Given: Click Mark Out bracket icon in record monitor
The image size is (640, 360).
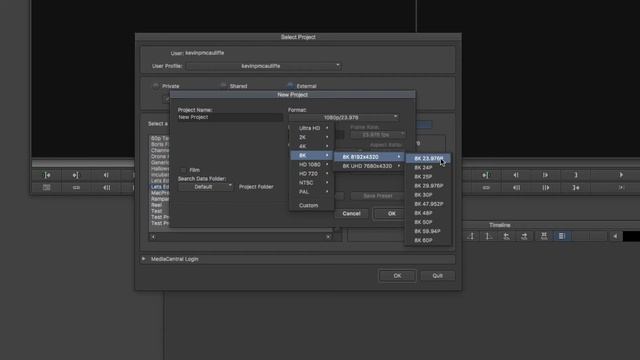Looking at the screenshot, I should 576,175.
